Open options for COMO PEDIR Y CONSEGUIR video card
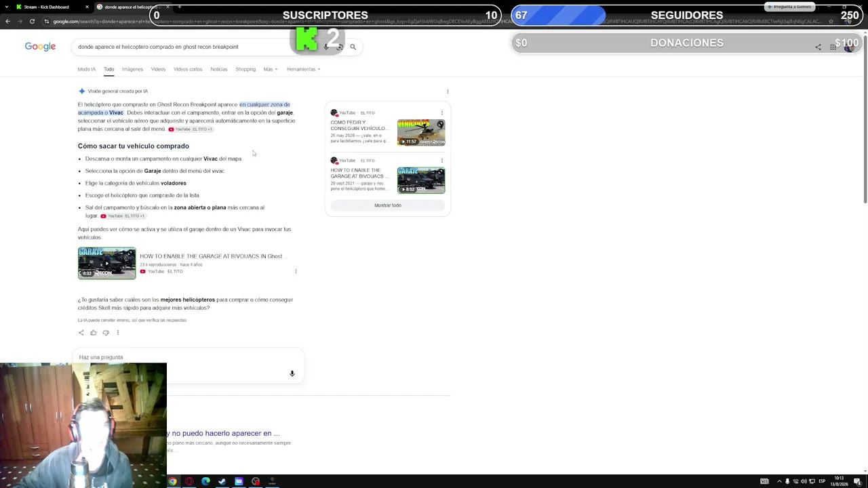 tap(442, 113)
